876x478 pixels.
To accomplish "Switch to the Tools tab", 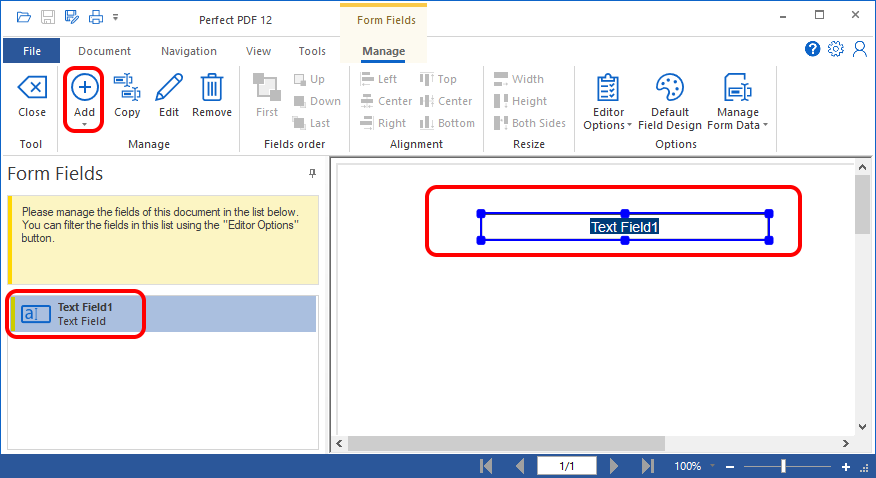I will (312, 51).
